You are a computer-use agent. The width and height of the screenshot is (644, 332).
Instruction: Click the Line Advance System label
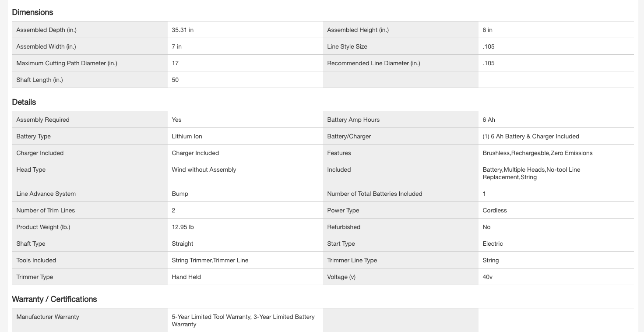point(46,194)
